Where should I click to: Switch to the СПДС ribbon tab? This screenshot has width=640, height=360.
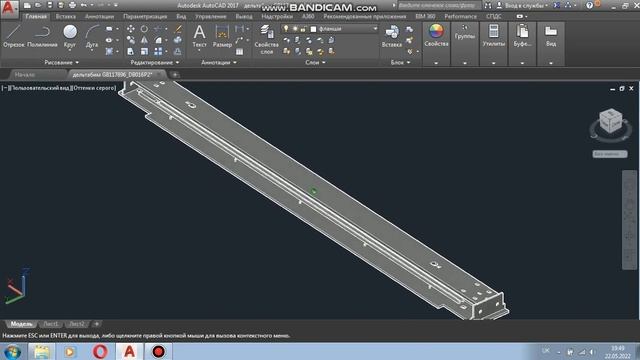click(x=493, y=16)
